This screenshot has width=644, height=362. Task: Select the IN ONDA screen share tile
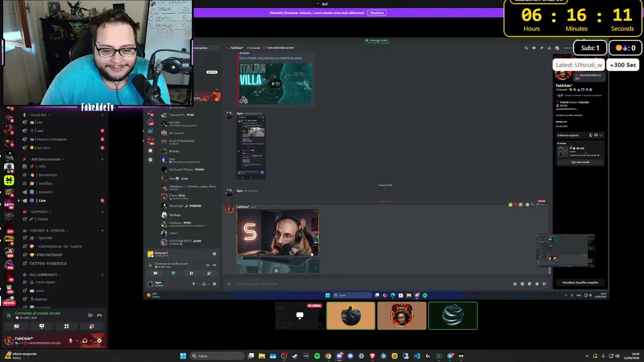tap(300, 316)
